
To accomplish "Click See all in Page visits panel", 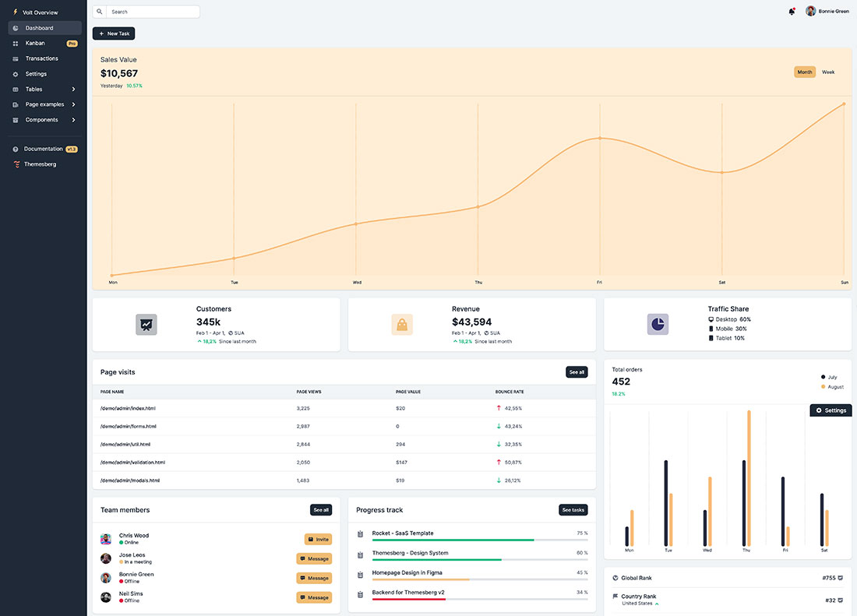I will point(577,371).
